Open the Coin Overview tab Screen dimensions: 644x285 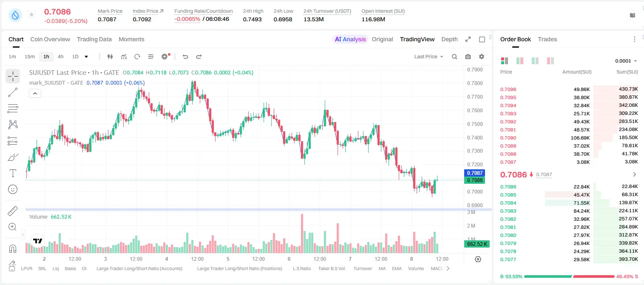click(50, 39)
